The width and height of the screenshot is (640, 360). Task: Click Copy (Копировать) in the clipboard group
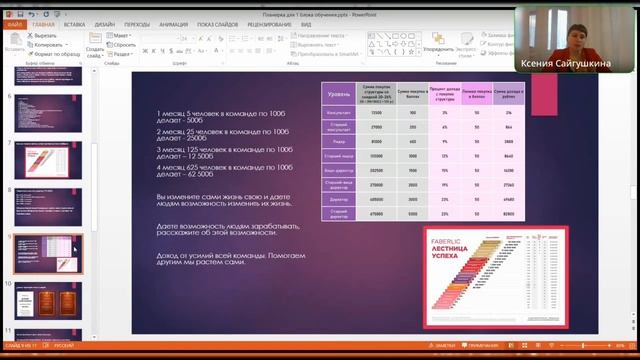pyautogui.click(x=45, y=44)
